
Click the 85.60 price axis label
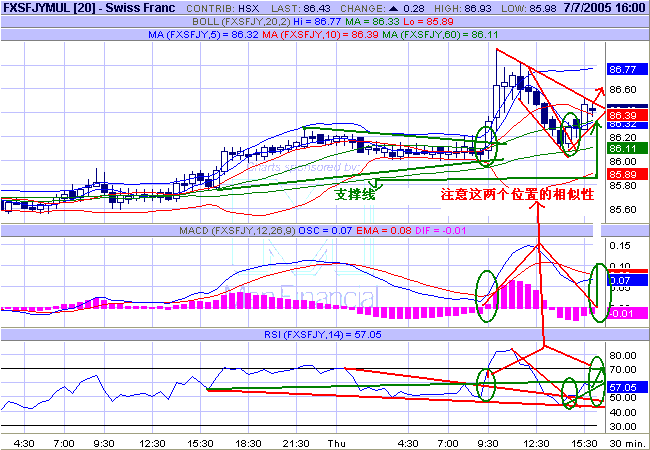click(623, 209)
